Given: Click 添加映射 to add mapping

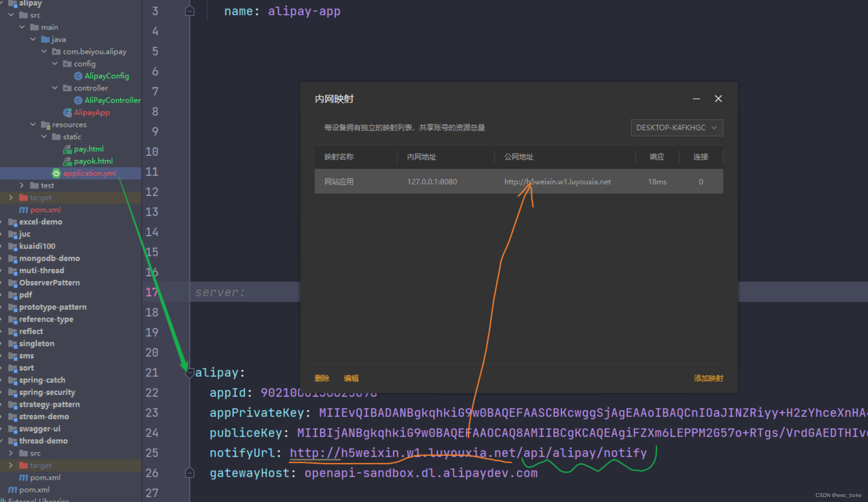Looking at the screenshot, I should 708,378.
